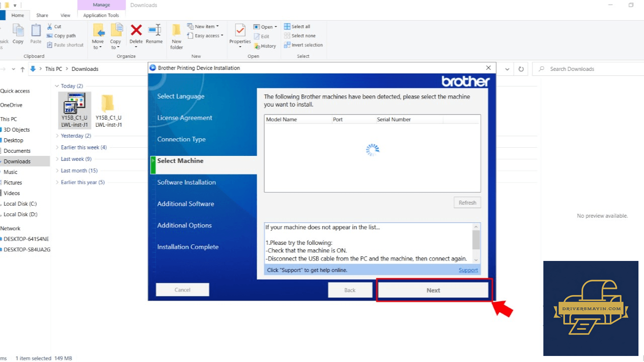Collapse the Today (2) group
The image size is (644, 362).
point(57,86)
